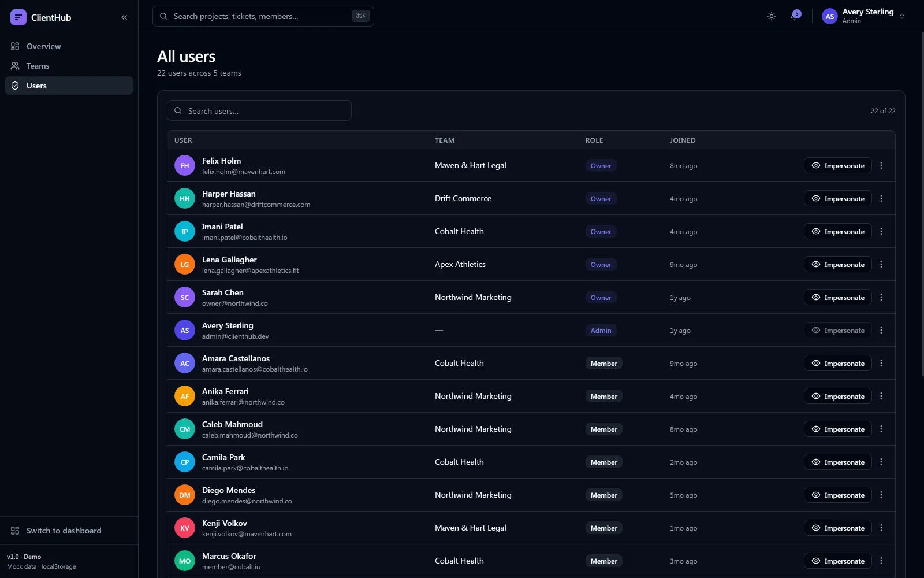Click Marcus Okafor's MO avatar
Viewport: 924px width, 578px height.
pos(185,561)
